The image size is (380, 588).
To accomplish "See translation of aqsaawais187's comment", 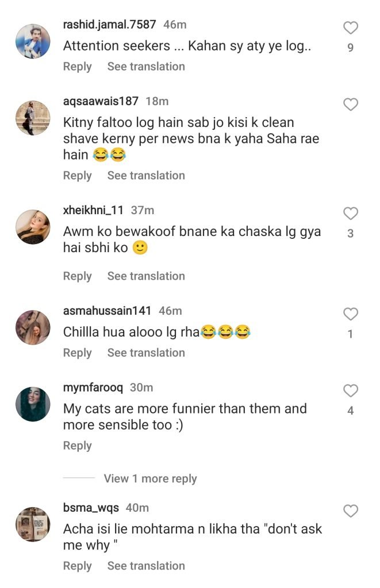I will [x=146, y=176].
